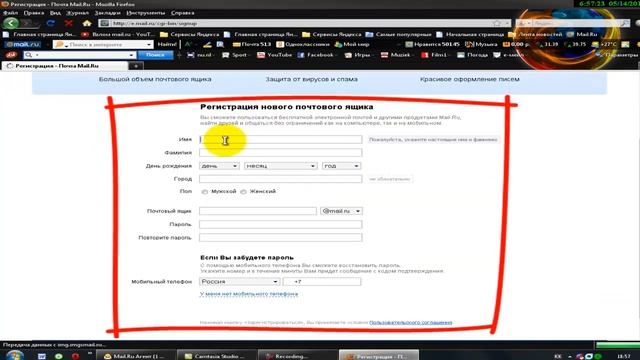Select the Женский gender radio button
This screenshot has height=360, width=640.
tap(243, 191)
